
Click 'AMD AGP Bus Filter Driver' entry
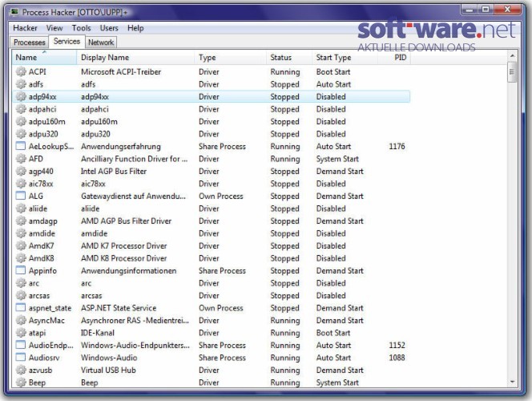(x=127, y=221)
